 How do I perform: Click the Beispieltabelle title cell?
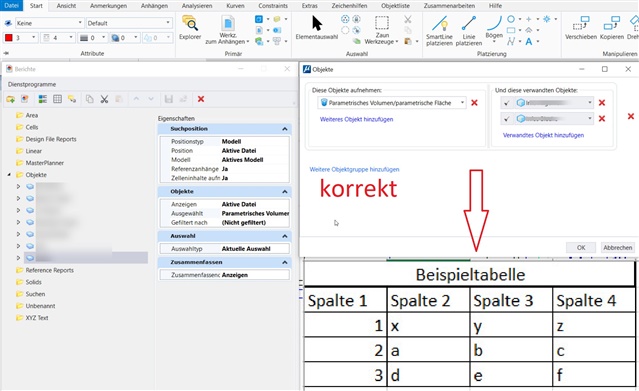point(470,274)
